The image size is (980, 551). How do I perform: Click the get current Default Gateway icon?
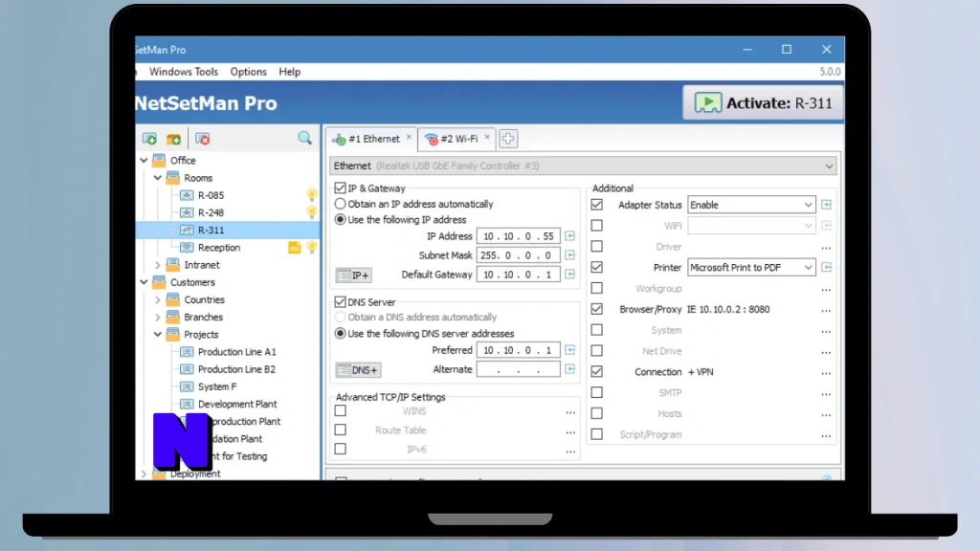click(x=570, y=275)
